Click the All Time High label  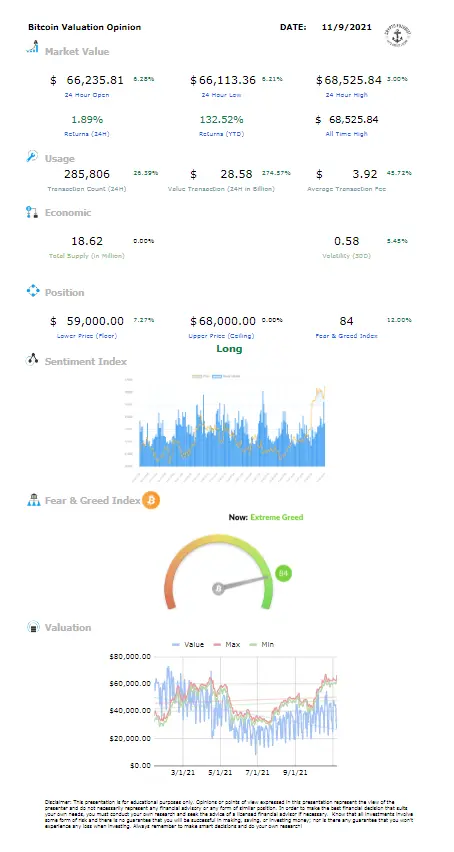click(x=346, y=134)
